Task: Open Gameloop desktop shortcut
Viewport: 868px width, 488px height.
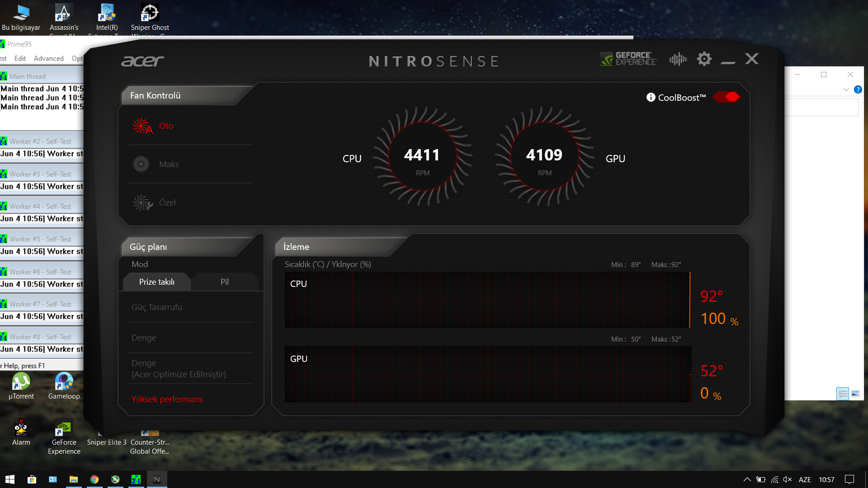Action: (64, 386)
